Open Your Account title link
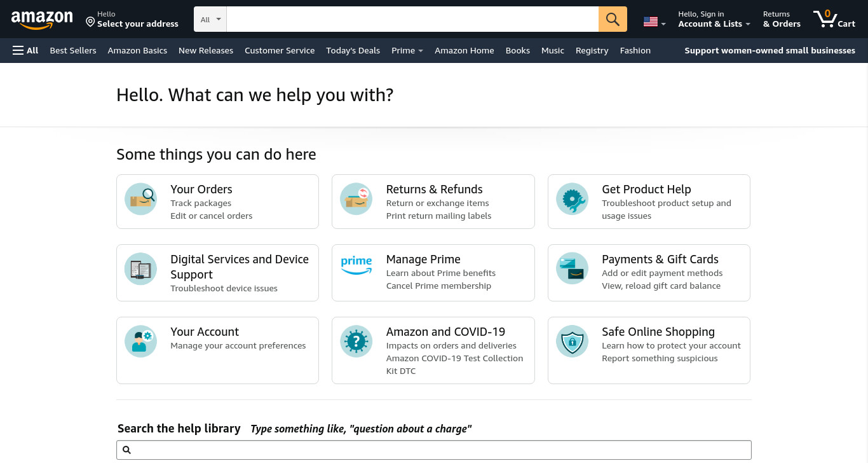 coord(205,332)
